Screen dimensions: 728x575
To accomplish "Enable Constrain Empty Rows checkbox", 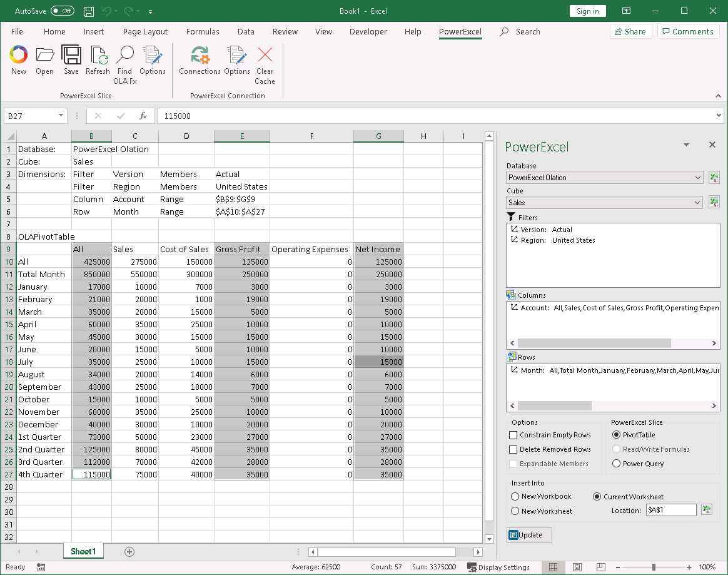I will tap(513, 435).
